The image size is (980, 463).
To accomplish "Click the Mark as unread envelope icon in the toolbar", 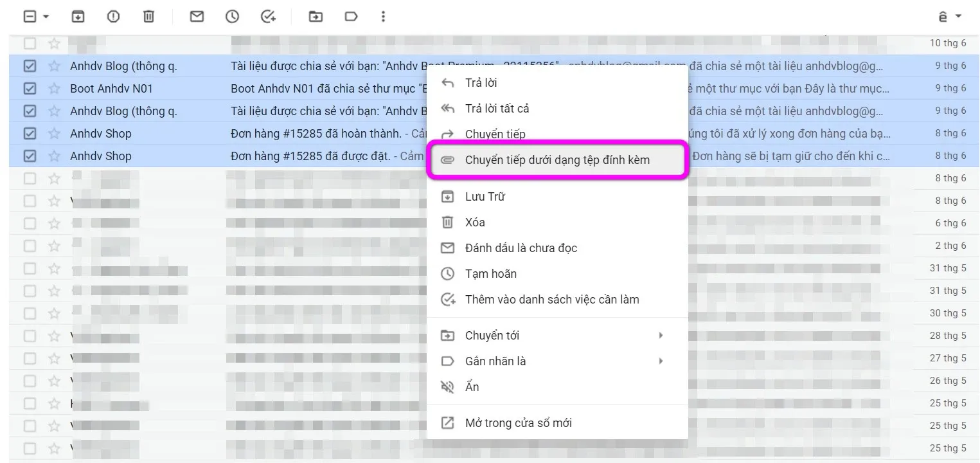I will click(197, 17).
